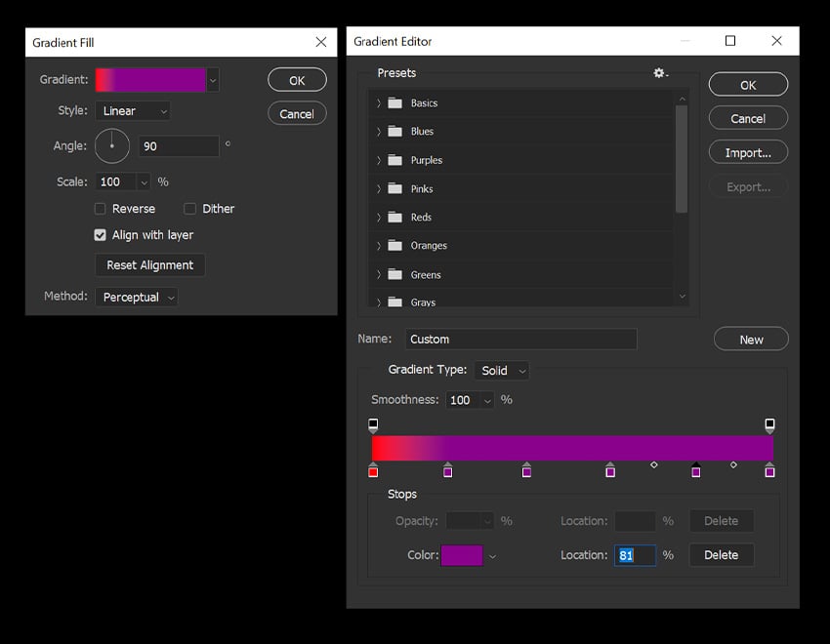Enable the Reverse checkbox
This screenshot has width=830, height=644.
[100, 209]
